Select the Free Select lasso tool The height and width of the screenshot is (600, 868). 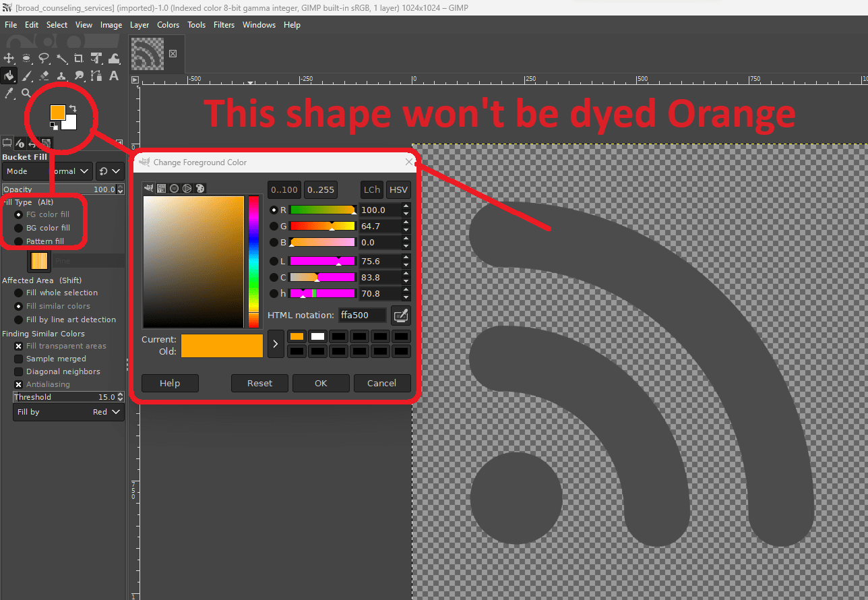(44, 59)
